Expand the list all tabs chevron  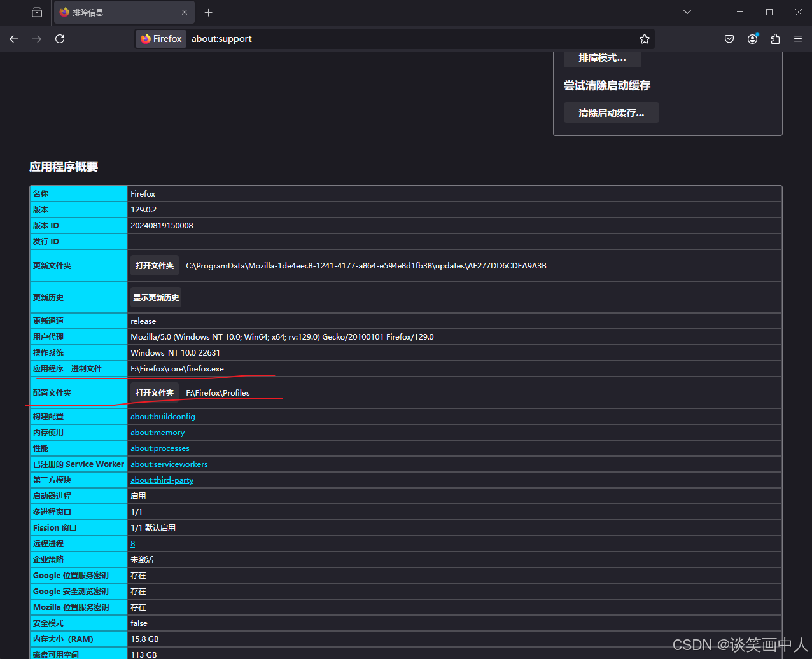click(687, 12)
